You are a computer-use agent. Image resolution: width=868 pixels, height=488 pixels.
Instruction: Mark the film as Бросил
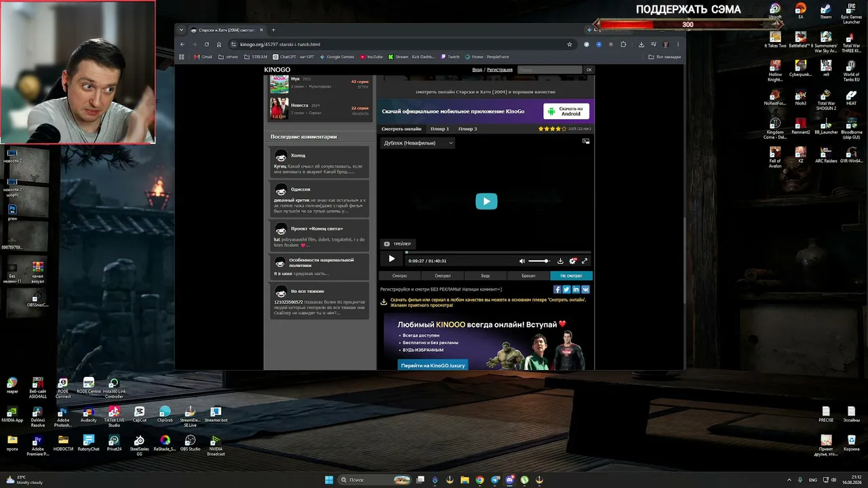[528, 276]
